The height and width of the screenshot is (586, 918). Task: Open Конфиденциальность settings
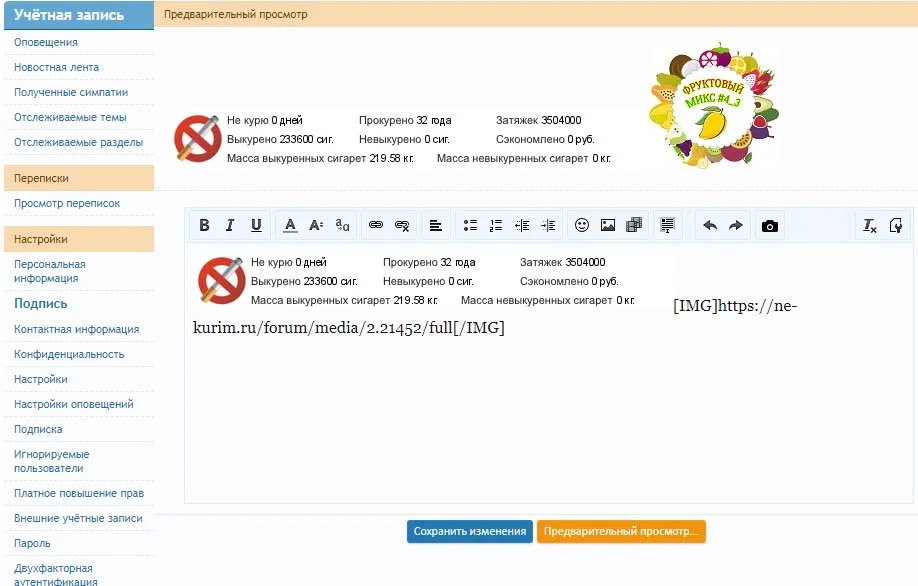coord(69,354)
